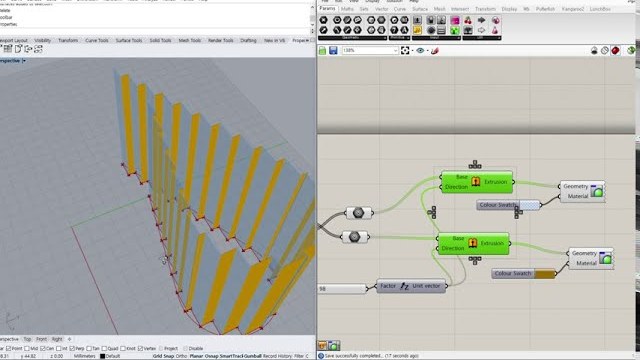Click the new floating viewport icon in Rhino

pyautogui.click(x=18, y=49)
